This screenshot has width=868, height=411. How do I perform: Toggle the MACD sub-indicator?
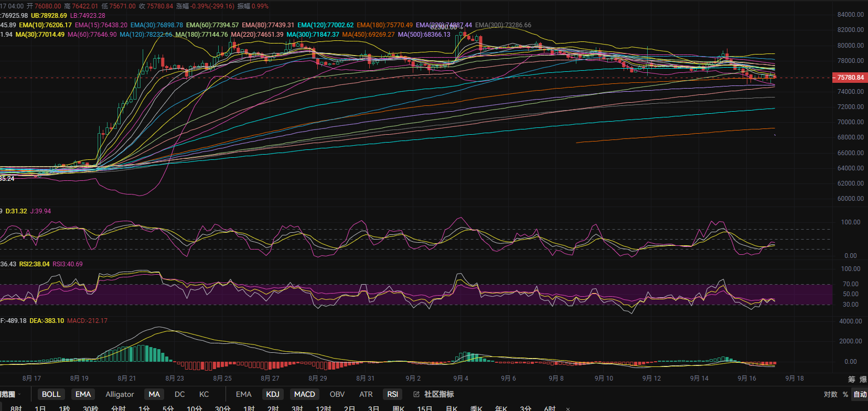pyautogui.click(x=304, y=394)
